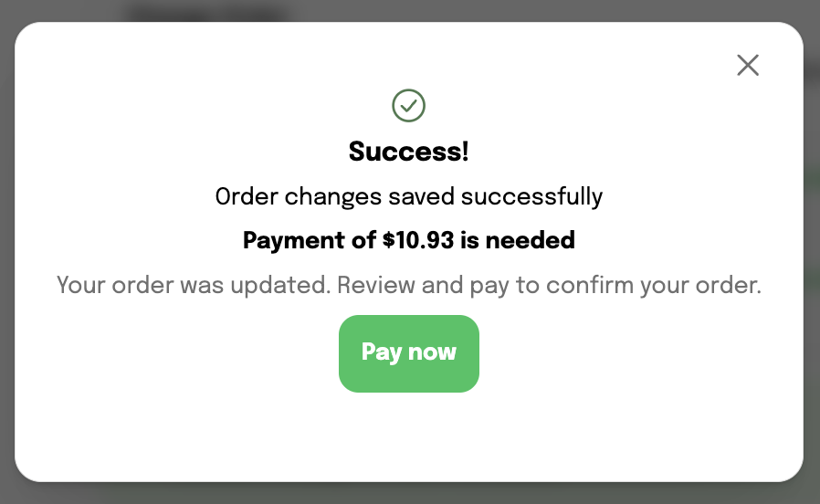The image size is (820, 504).
Task: Click the word 'successfully' in the saved message
Action: 531,196
